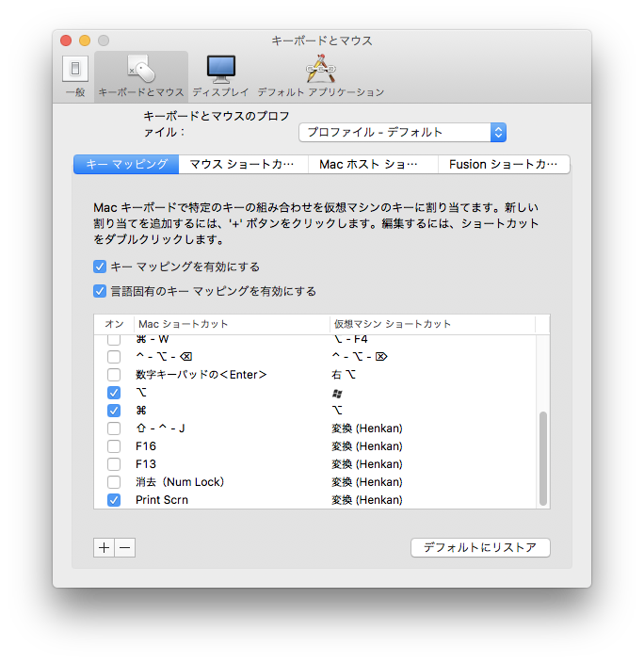The width and height of the screenshot is (644, 663).
Task: Enable the ⌘ - W mapping checkbox
Action: pos(114,339)
